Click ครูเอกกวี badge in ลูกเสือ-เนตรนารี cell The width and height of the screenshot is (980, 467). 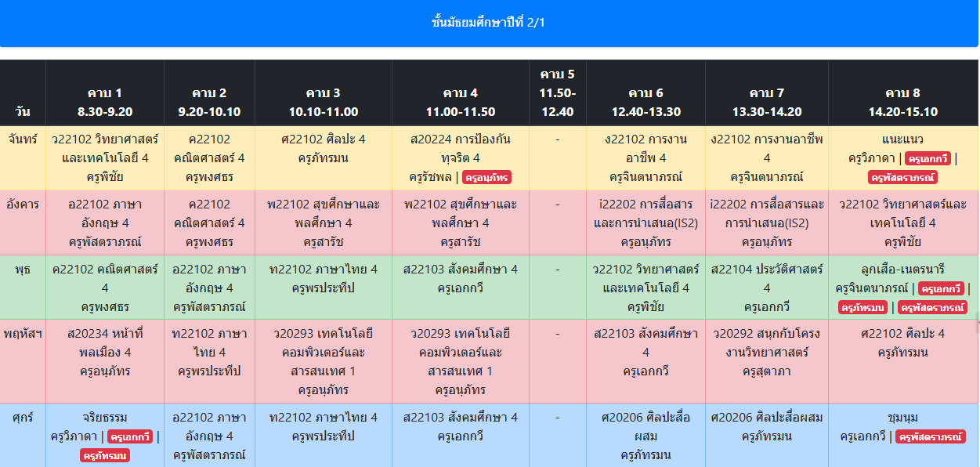pos(940,288)
